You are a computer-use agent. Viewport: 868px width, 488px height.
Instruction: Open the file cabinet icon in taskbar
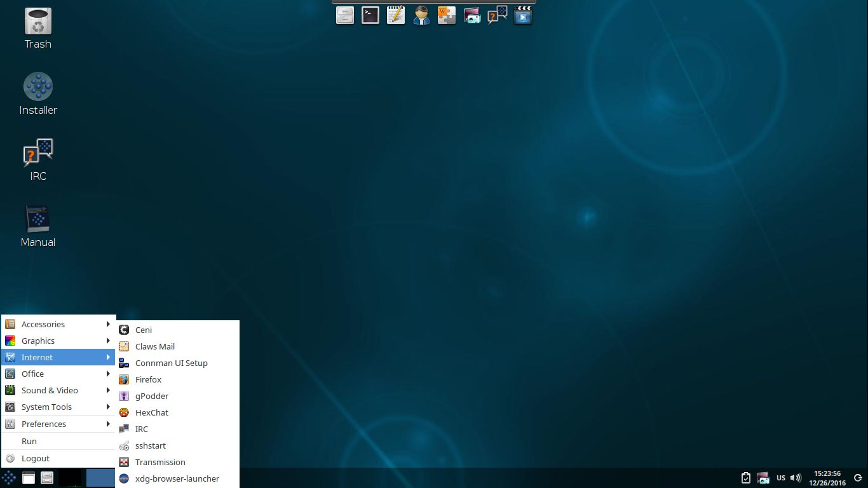(47, 478)
